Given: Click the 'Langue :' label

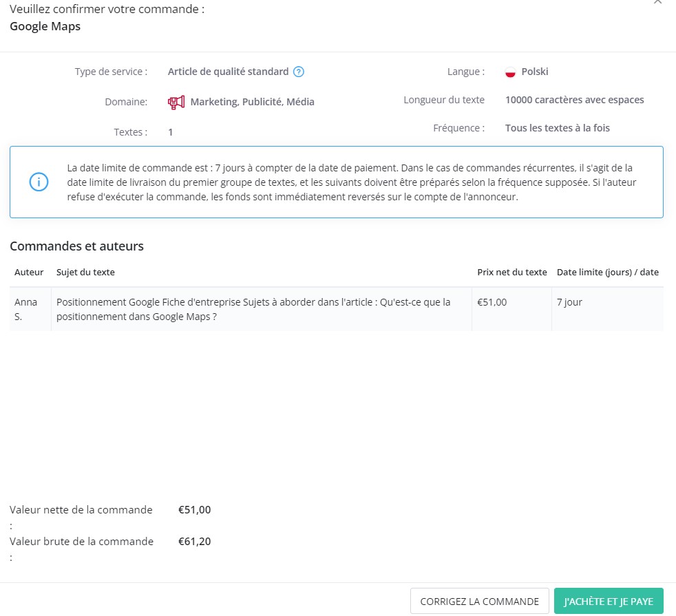Looking at the screenshot, I should [x=465, y=72].
